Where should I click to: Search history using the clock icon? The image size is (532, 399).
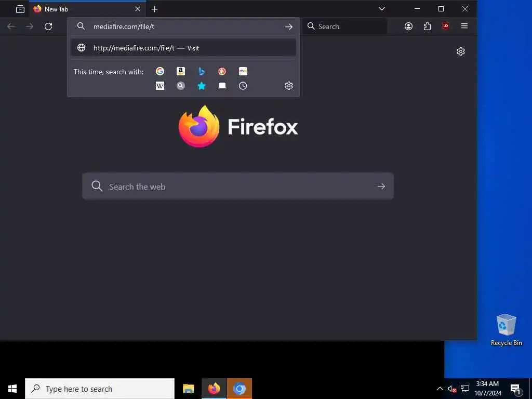tap(243, 86)
